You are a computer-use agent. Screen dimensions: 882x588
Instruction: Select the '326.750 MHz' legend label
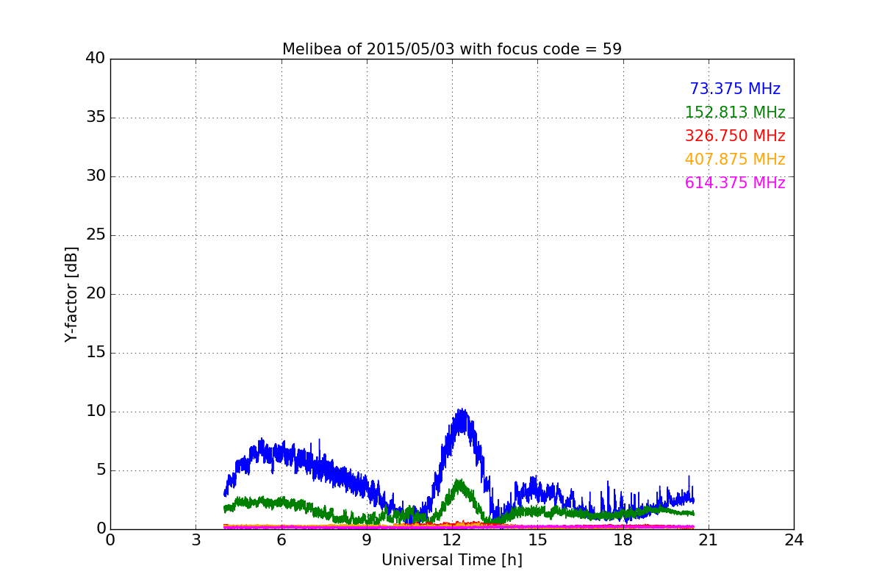[x=735, y=136]
